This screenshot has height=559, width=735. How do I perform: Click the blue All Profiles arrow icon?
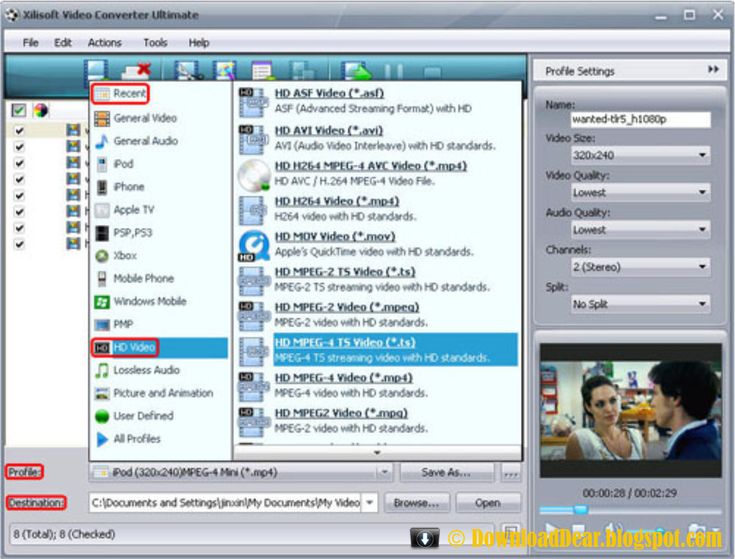click(x=102, y=439)
